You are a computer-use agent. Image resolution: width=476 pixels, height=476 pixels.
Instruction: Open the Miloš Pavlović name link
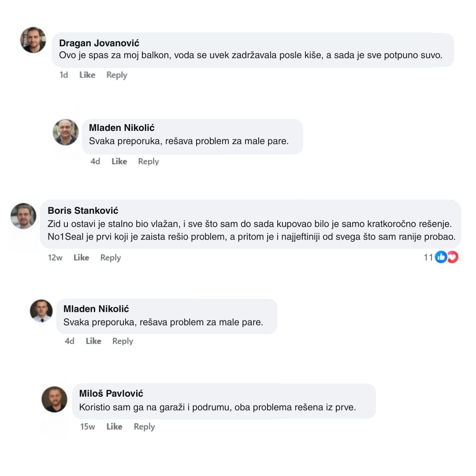click(x=111, y=393)
